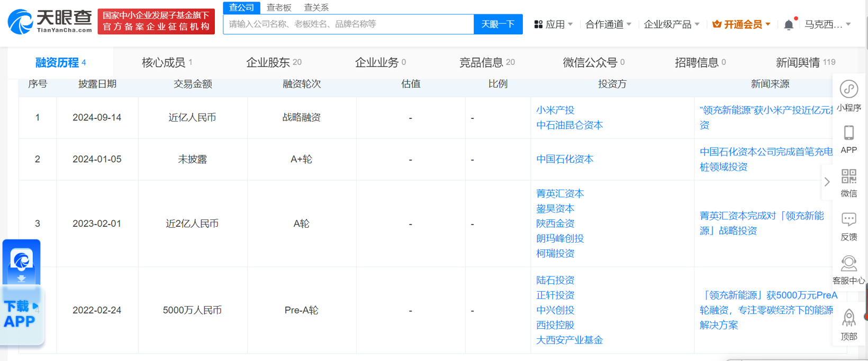Open the 中兴创投 investor link
The image size is (868, 361).
click(x=555, y=310)
